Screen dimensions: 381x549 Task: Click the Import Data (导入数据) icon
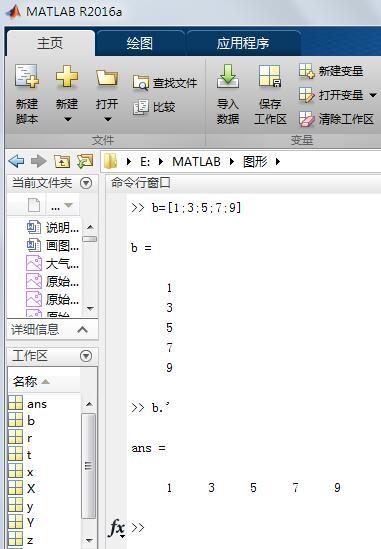pos(228,76)
